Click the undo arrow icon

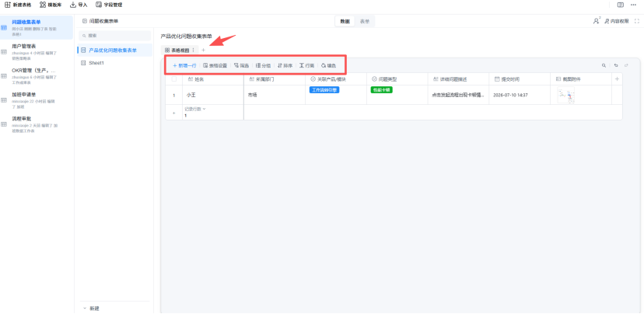pyautogui.click(x=616, y=65)
